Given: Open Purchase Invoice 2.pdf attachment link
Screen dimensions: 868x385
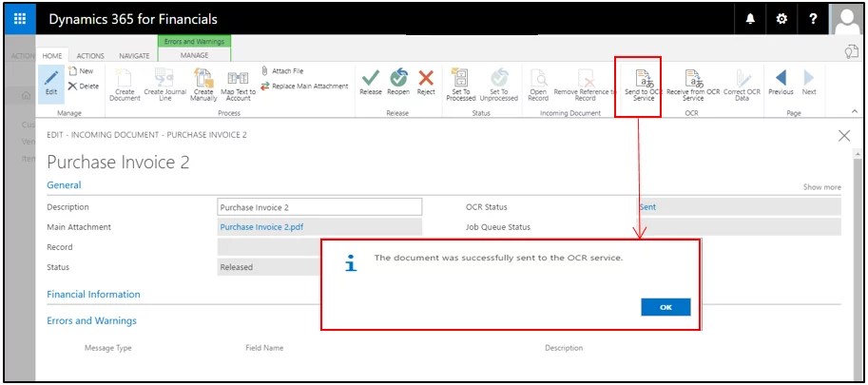Looking at the screenshot, I should tap(261, 227).
